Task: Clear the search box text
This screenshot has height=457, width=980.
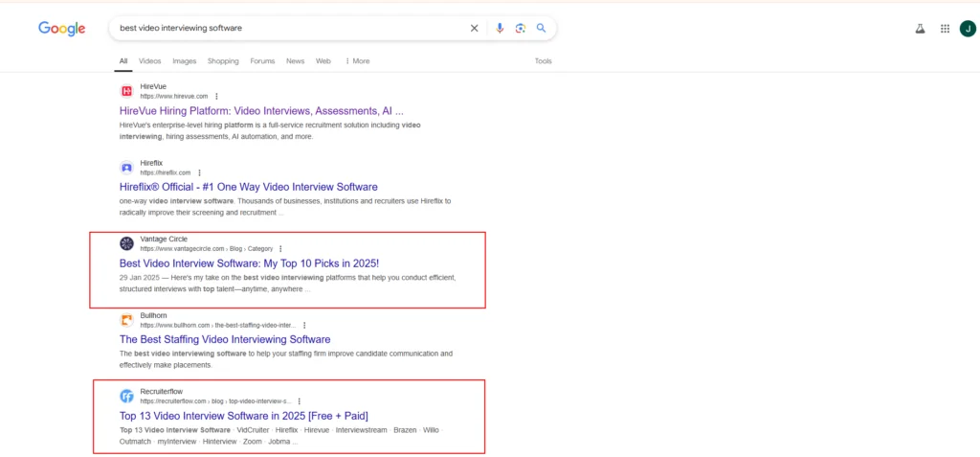Action: point(474,29)
